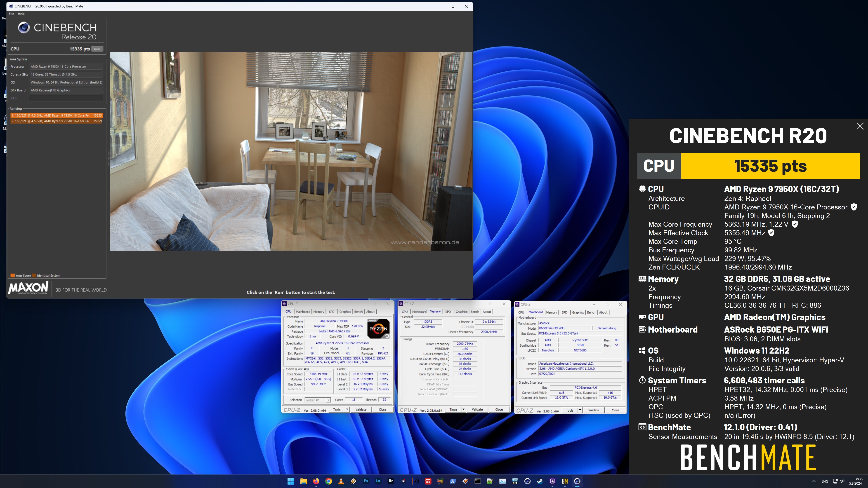Launch Photoshop from taskbar
868x488 pixels.
click(x=366, y=481)
